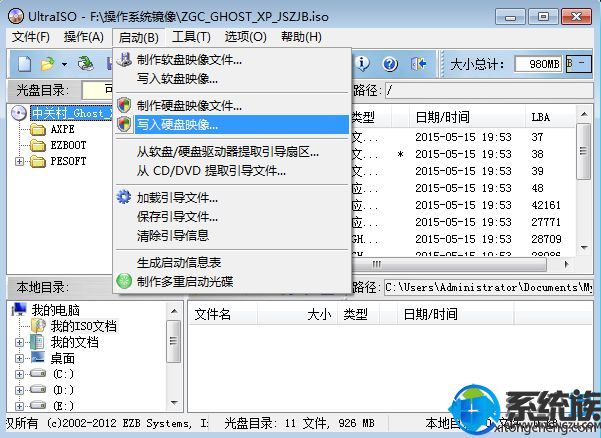Click the disc 路径 field showing /
The height and width of the screenshot is (438, 601).
[489, 91]
